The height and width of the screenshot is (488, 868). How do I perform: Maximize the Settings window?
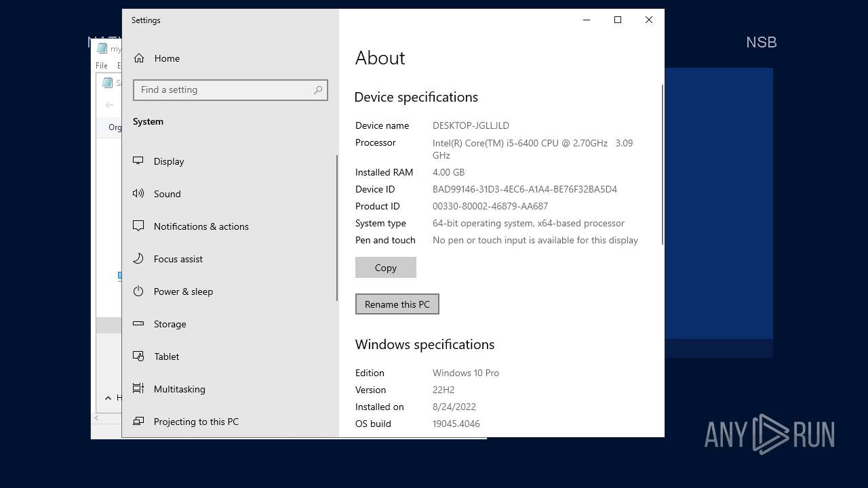click(618, 20)
